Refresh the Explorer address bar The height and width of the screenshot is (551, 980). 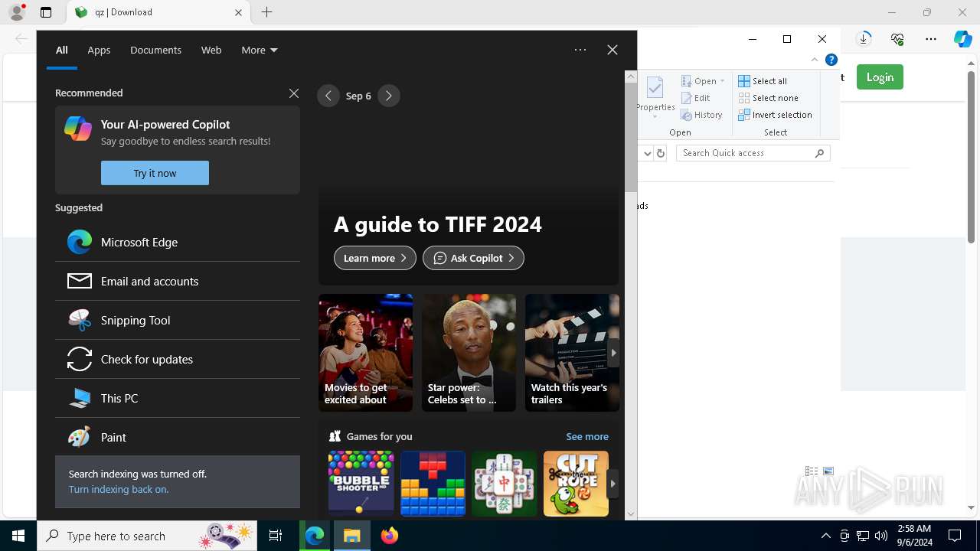coord(661,153)
